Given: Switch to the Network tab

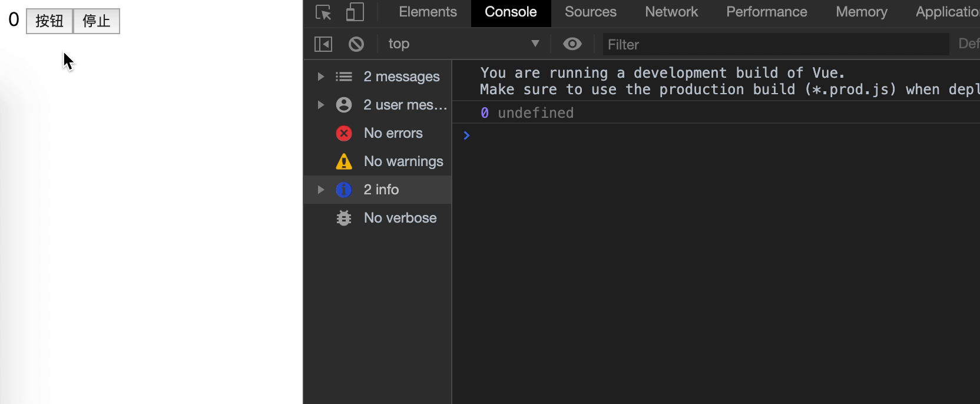Looking at the screenshot, I should pos(671,12).
